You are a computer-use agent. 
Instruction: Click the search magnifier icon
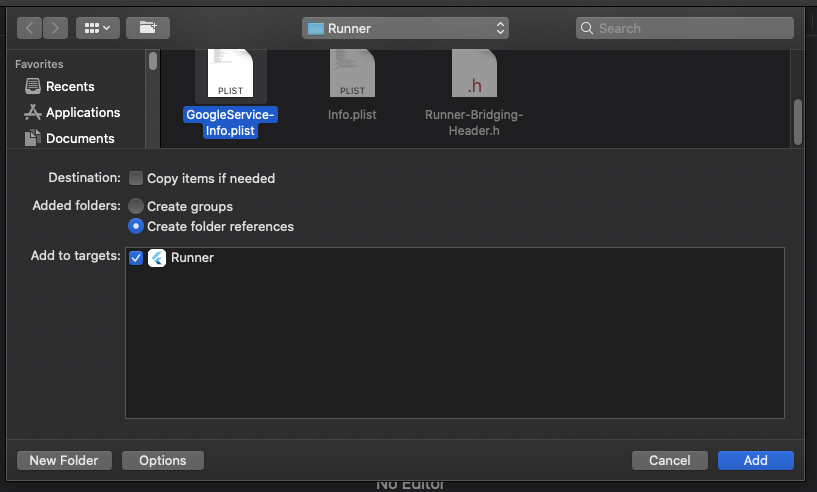point(587,28)
